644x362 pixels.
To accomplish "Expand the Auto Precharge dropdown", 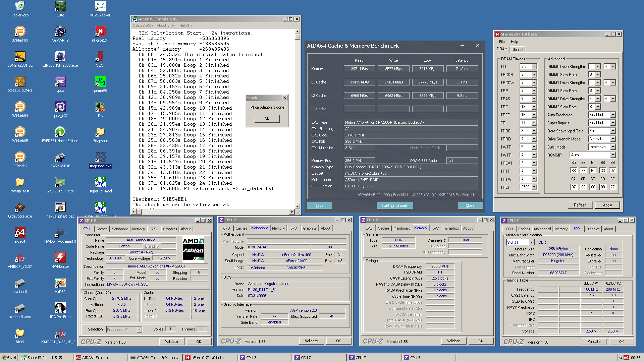I will (613, 115).
